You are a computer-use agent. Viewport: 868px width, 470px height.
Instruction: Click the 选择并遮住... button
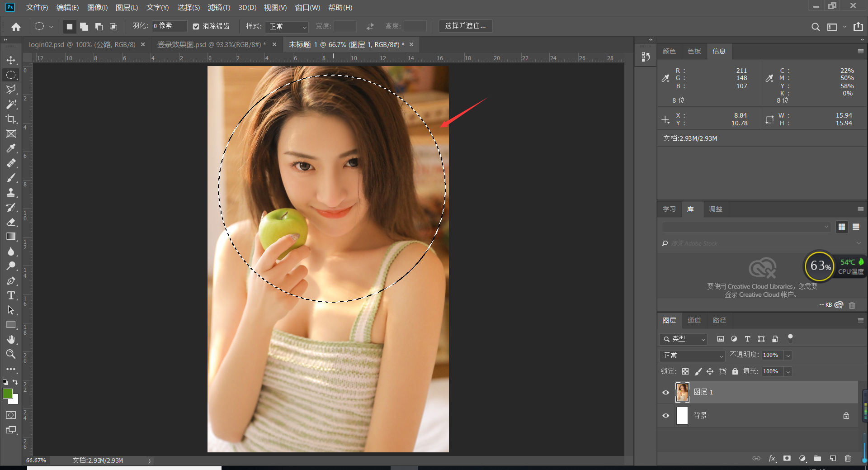[465, 26]
